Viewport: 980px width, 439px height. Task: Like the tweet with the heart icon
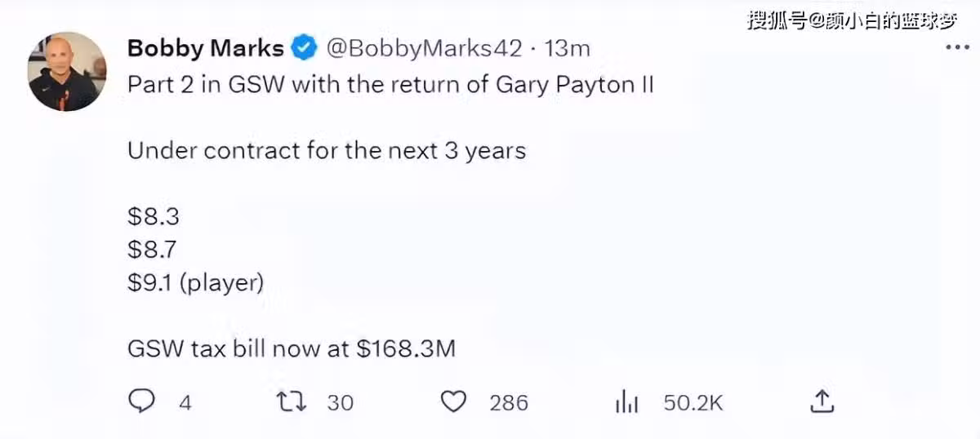453,401
